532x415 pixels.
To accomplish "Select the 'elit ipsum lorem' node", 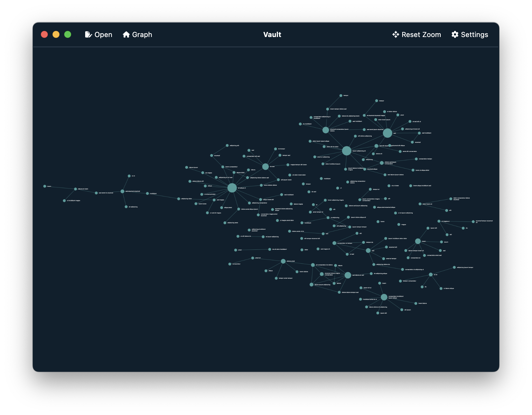I will click(x=278, y=180).
